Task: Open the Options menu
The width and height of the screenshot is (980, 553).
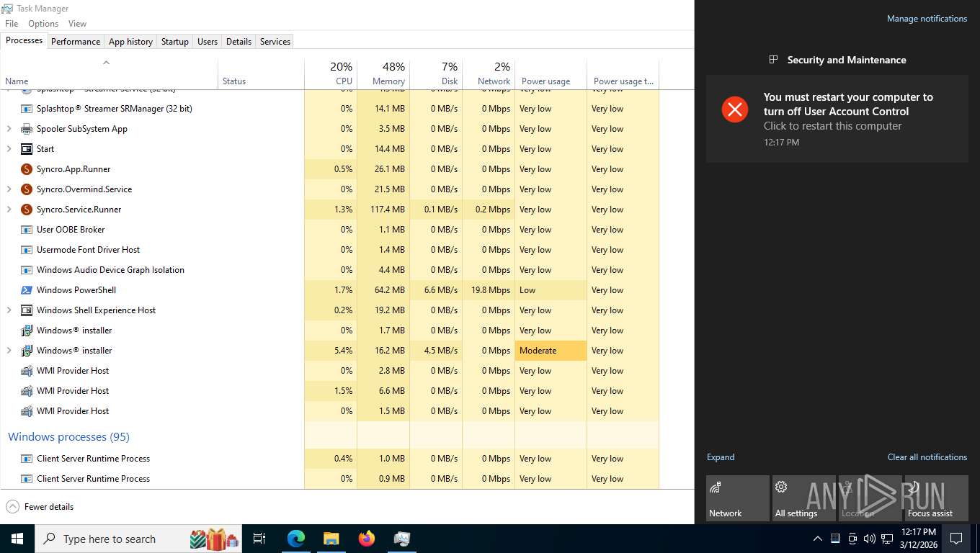Action: click(x=43, y=24)
